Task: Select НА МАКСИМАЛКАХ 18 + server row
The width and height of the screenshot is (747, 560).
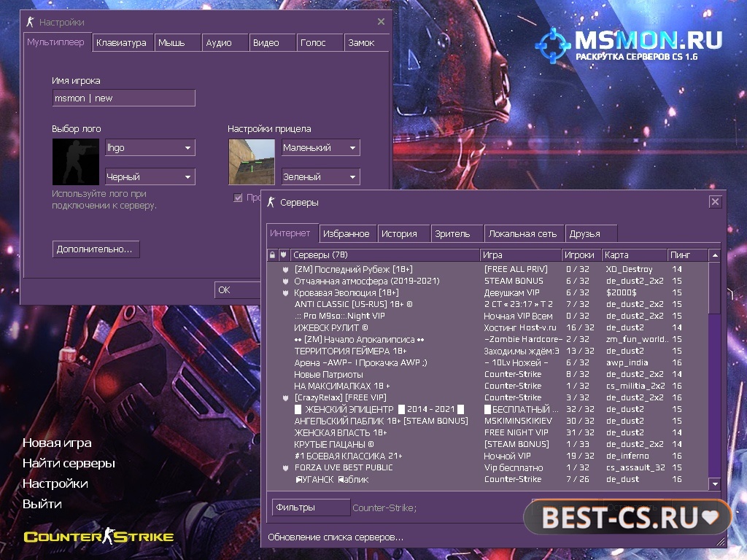Action: pos(487,386)
